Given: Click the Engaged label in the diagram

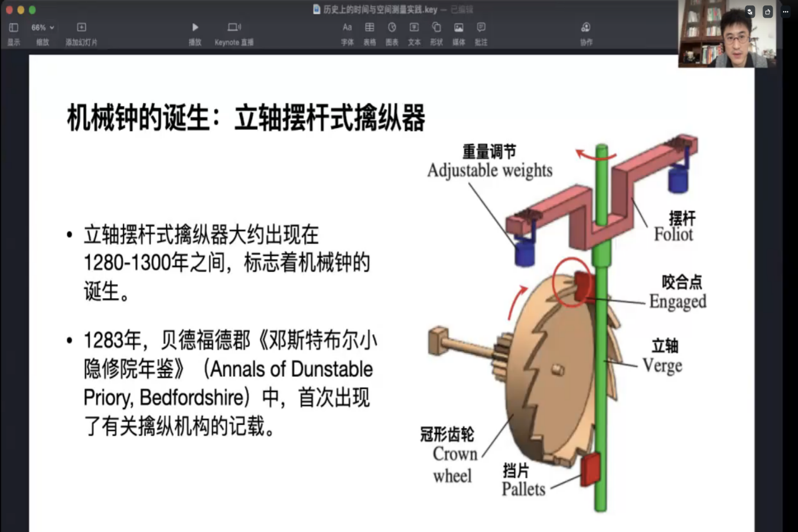Looking at the screenshot, I should click(678, 302).
